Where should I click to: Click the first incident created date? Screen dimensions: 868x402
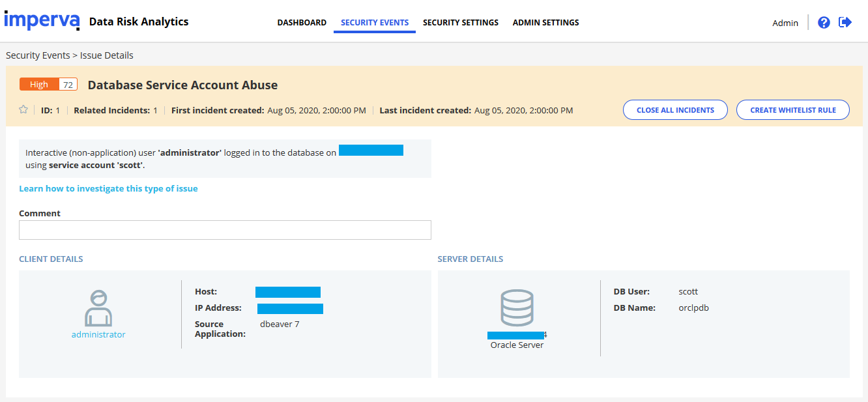[317, 110]
